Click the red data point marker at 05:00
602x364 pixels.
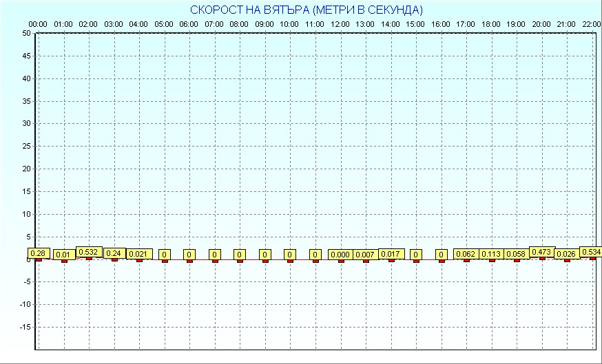pyautogui.click(x=165, y=260)
